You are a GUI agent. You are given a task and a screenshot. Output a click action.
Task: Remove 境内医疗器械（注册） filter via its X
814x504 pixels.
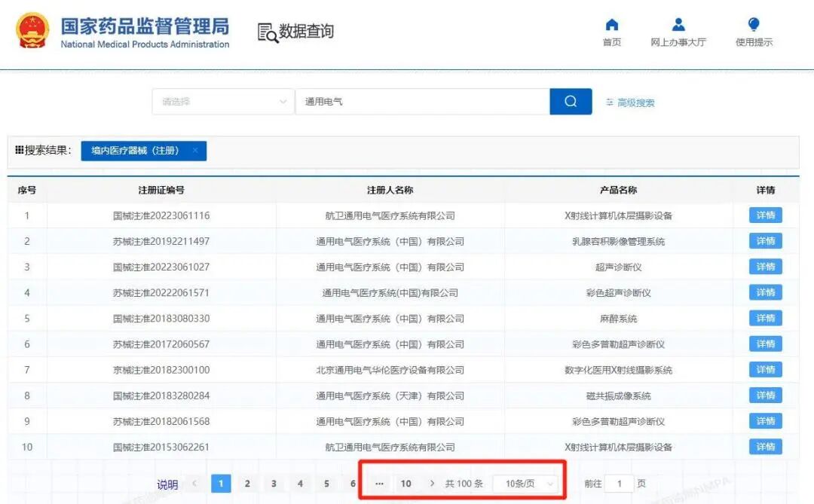[194, 151]
